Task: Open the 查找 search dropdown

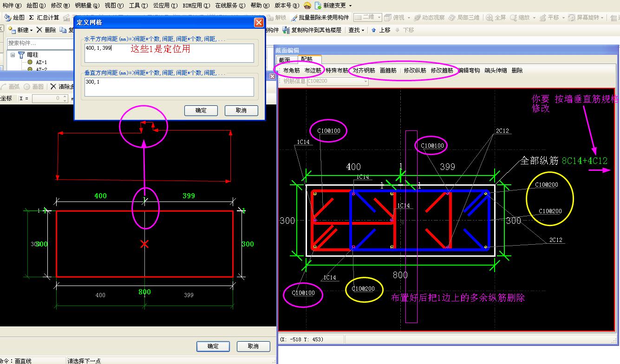Action: coord(356,30)
